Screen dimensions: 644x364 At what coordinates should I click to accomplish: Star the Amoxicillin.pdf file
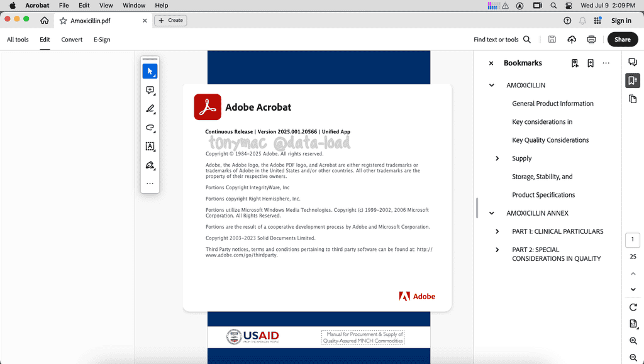point(64,21)
